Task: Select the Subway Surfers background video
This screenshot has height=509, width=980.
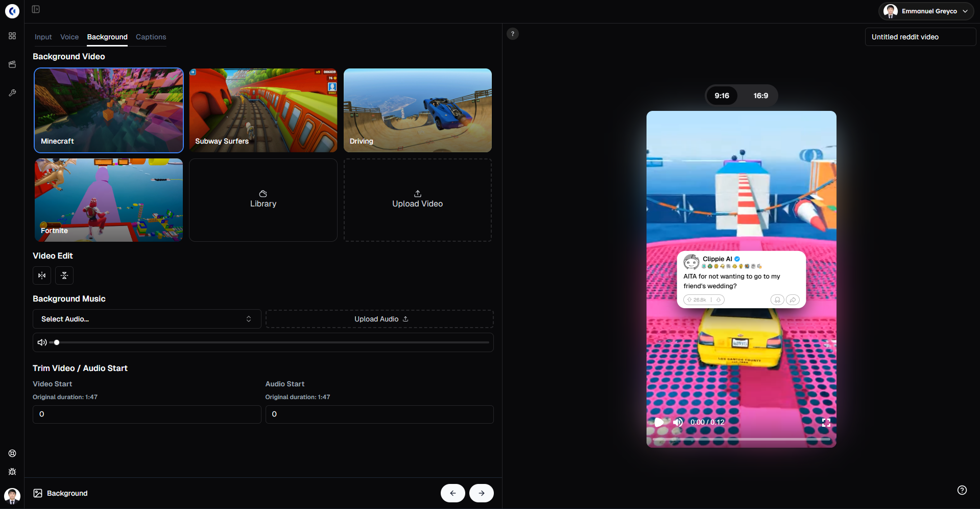Action: (263, 110)
